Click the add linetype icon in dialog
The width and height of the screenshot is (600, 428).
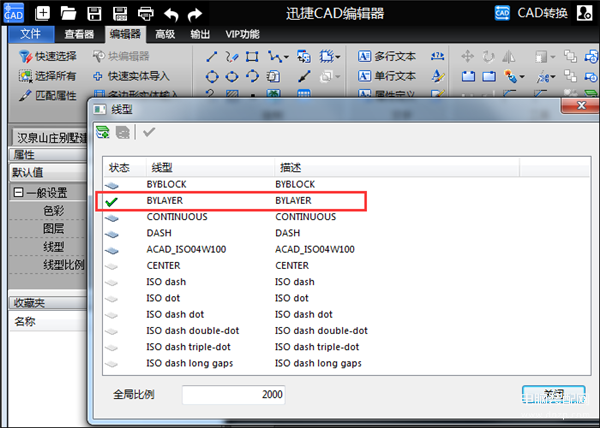click(103, 132)
